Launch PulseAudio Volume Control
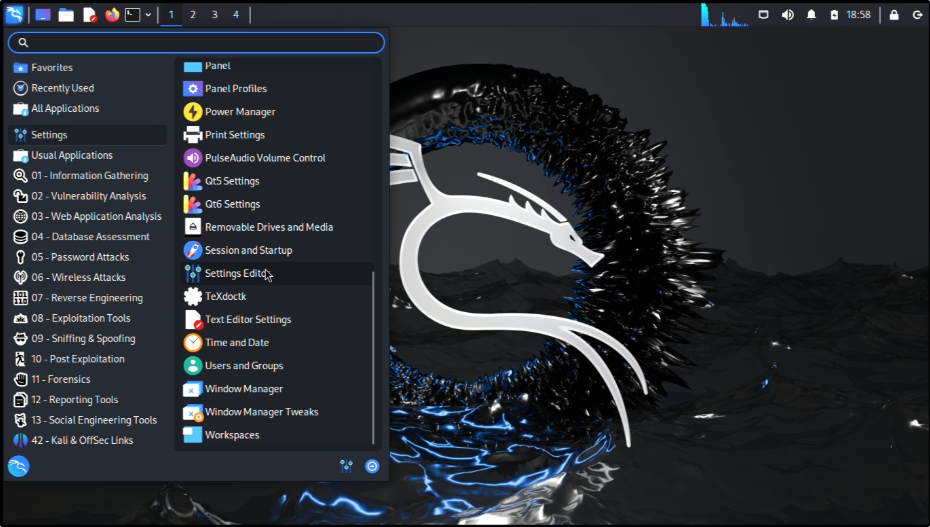This screenshot has width=930, height=527. pyautogui.click(x=277, y=158)
